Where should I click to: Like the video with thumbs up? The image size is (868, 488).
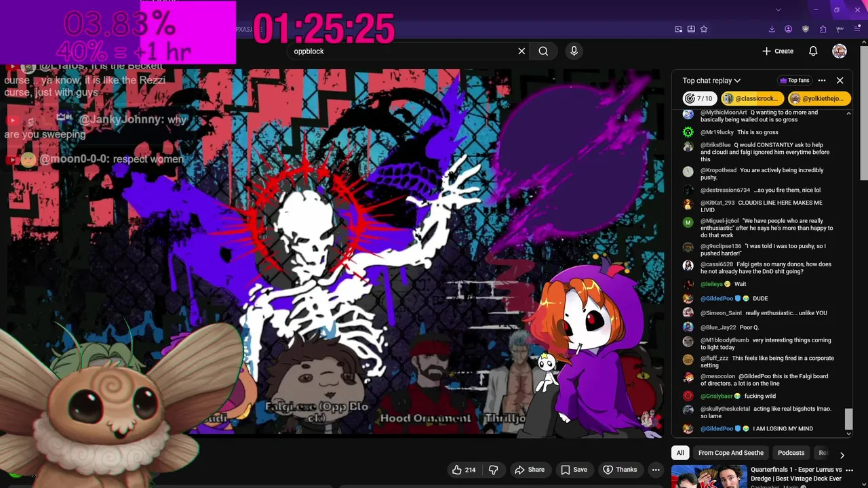[464, 470]
